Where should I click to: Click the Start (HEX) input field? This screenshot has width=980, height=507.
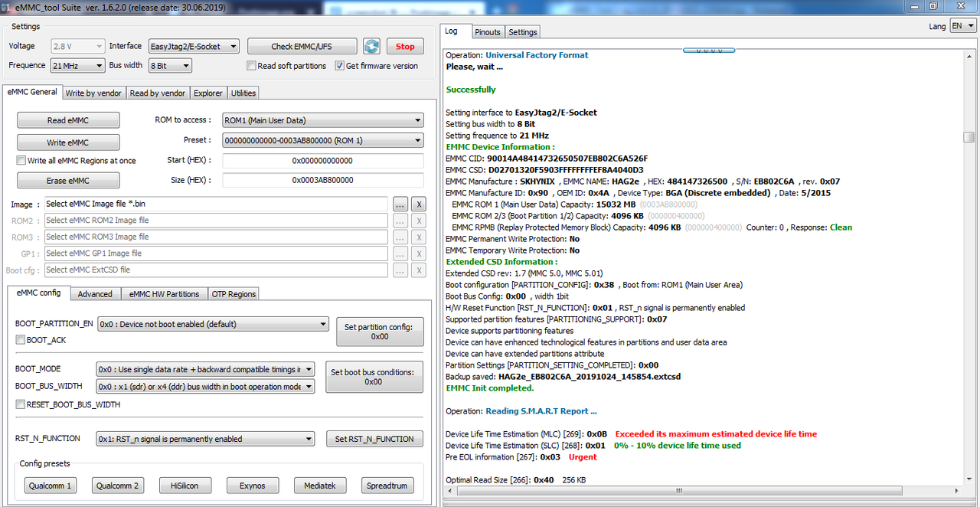pyautogui.click(x=322, y=161)
